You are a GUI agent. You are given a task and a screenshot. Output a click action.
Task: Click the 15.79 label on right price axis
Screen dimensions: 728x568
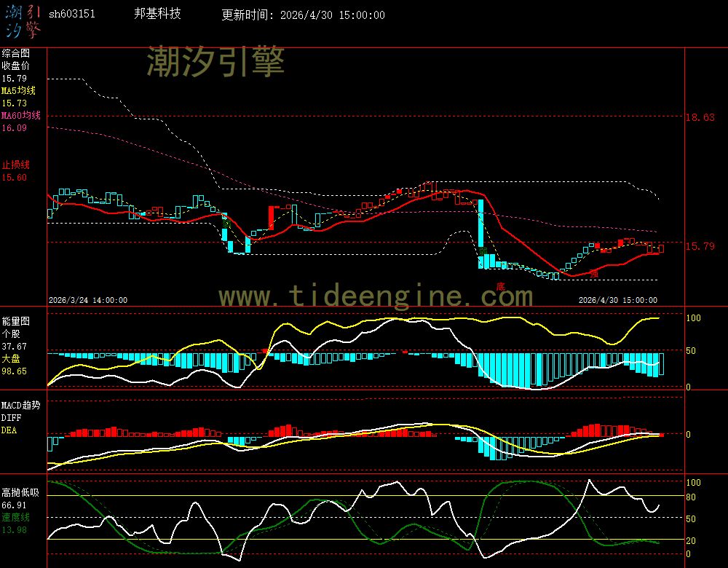pos(700,245)
